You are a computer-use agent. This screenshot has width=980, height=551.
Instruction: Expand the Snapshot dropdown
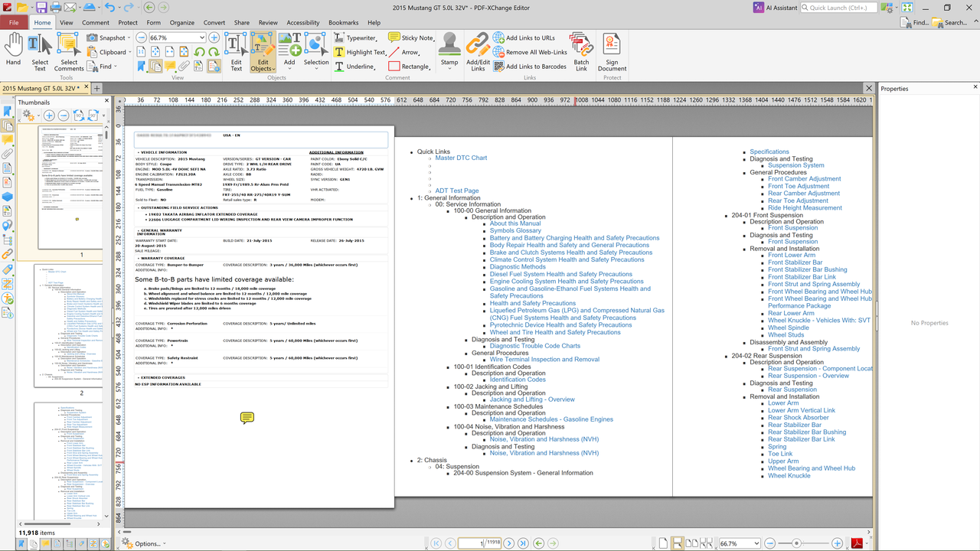point(129,38)
